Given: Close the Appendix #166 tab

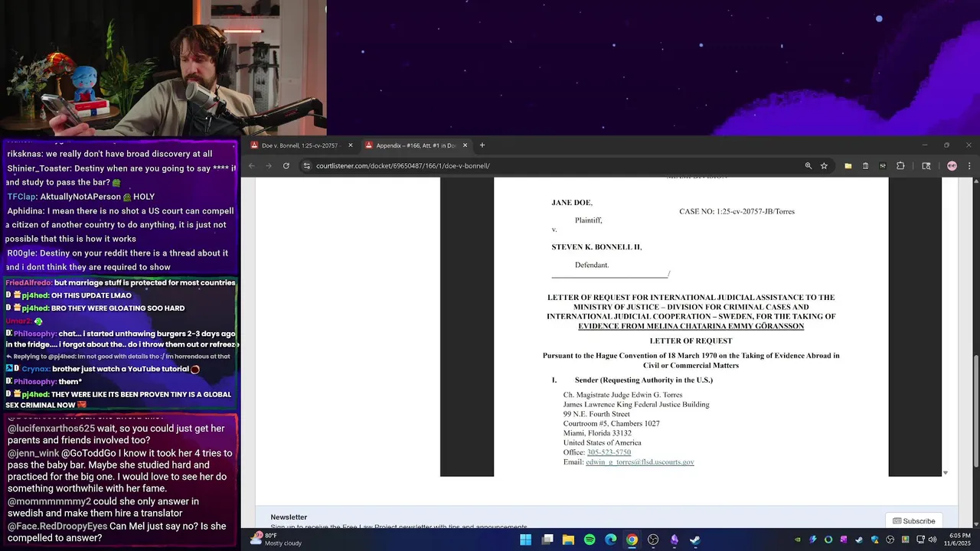Looking at the screenshot, I should (465, 145).
